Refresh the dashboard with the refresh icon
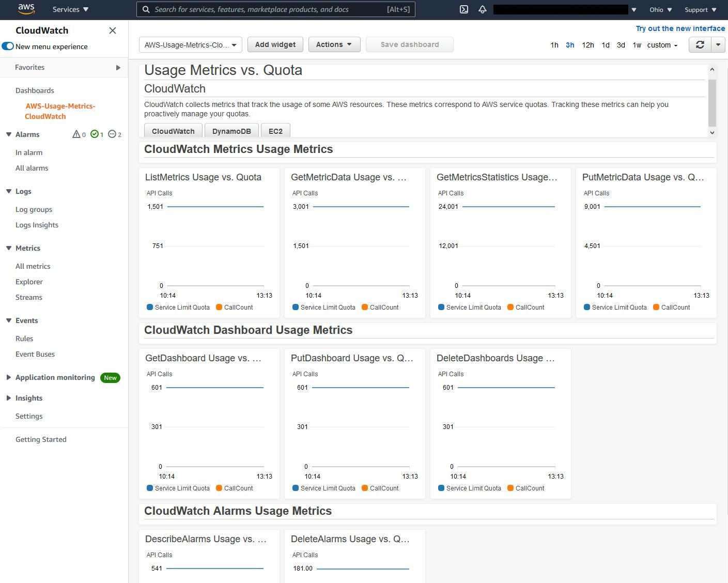Viewport: 728px width, 583px height. 700,45
